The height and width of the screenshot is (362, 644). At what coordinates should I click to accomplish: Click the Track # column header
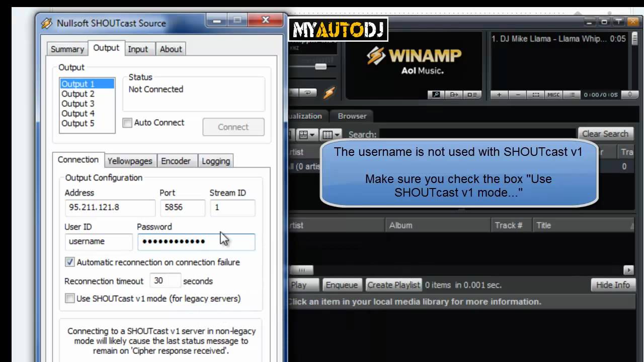click(x=511, y=225)
